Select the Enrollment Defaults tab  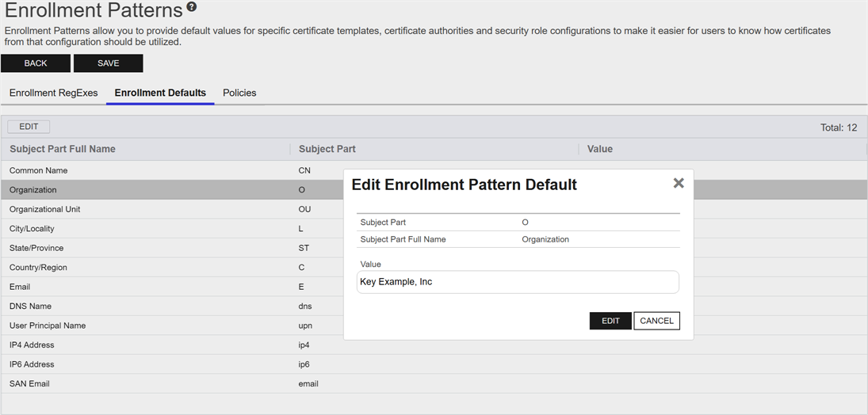tap(160, 93)
